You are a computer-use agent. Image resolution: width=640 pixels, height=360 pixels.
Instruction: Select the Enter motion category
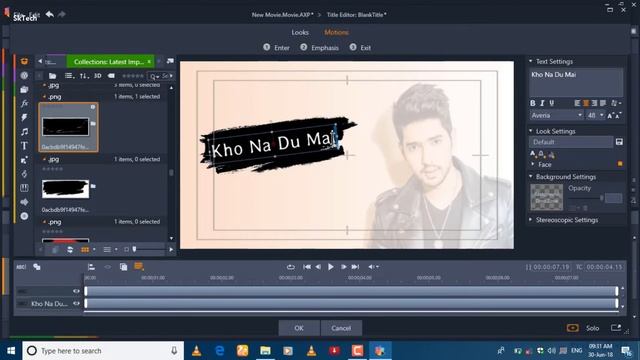coord(276,48)
